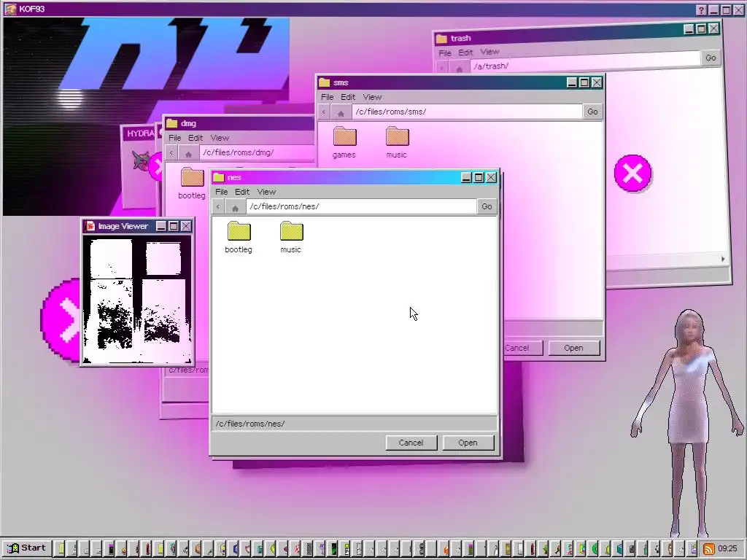Click nes window bottom path field
This screenshot has width=747, height=560.
click(x=354, y=424)
